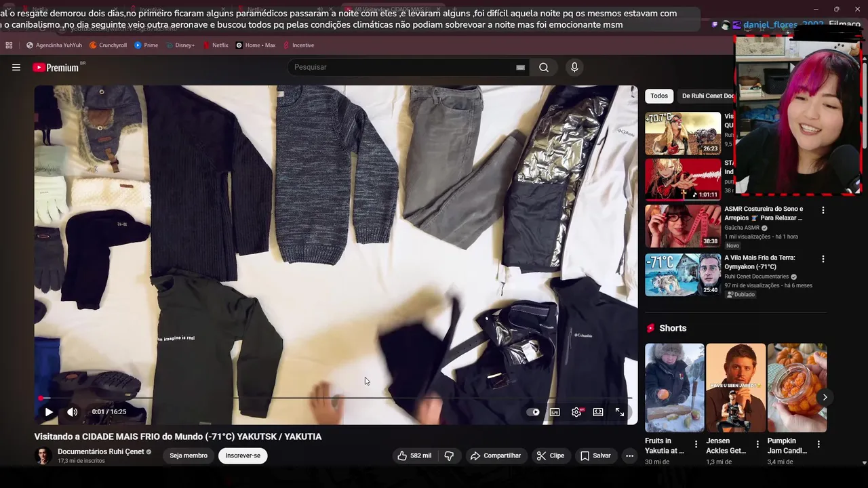Click the 0:01 / 16:25 time display

coord(109,411)
